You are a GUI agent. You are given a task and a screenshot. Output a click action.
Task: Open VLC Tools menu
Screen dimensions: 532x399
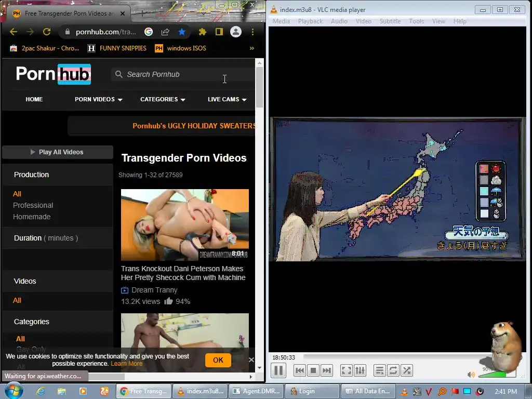click(x=416, y=21)
